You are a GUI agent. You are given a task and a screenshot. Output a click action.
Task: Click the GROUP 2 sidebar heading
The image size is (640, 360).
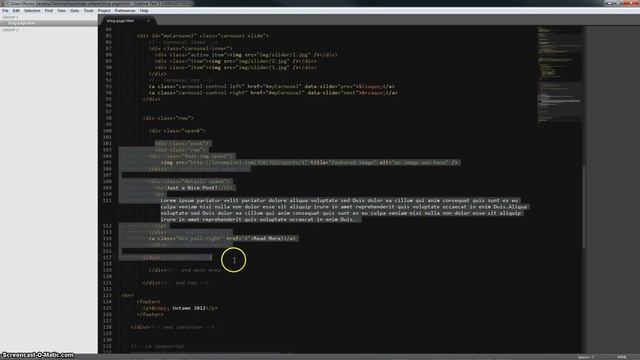[x=11, y=30]
